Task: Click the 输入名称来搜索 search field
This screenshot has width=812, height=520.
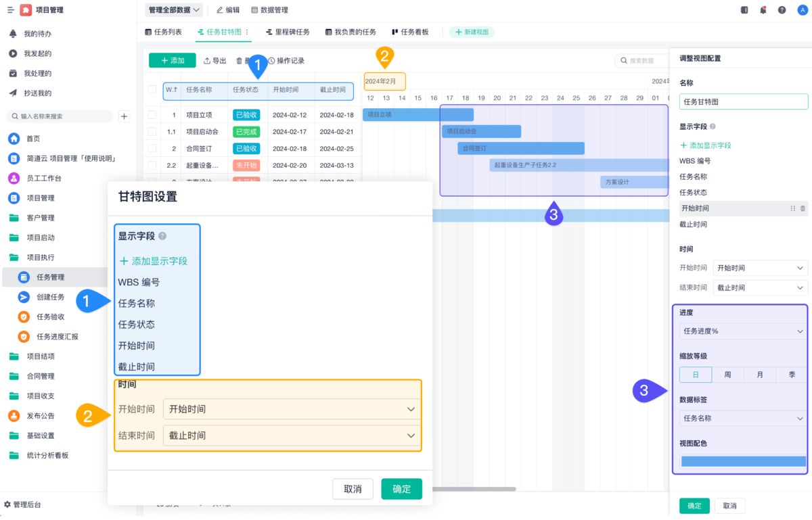Action: (58, 116)
